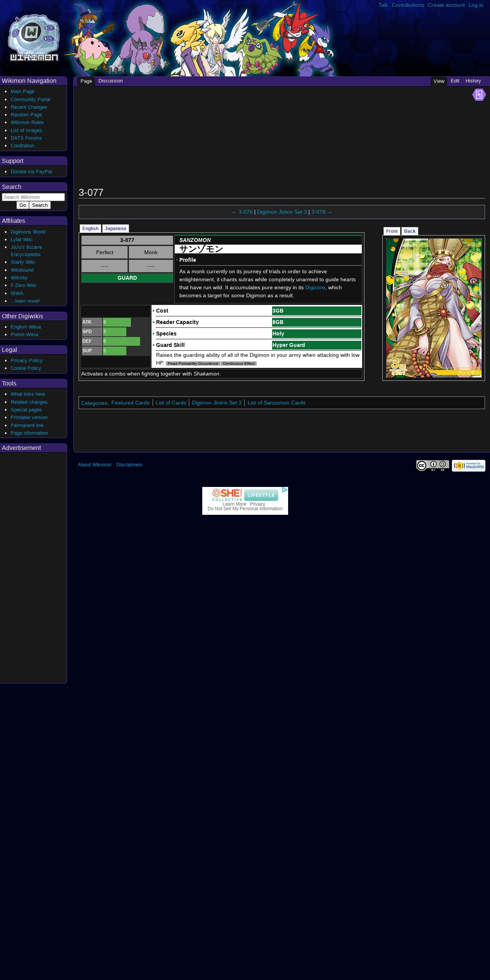Screen dimensions: 490x980
Task: Visit WiKirby affiliate
Action: [19, 278]
